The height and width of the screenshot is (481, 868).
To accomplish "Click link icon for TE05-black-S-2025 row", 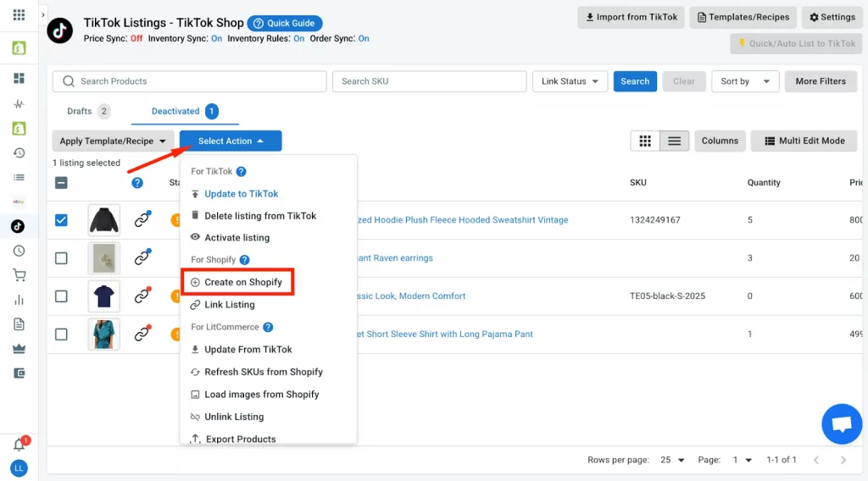I will click(x=142, y=296).
